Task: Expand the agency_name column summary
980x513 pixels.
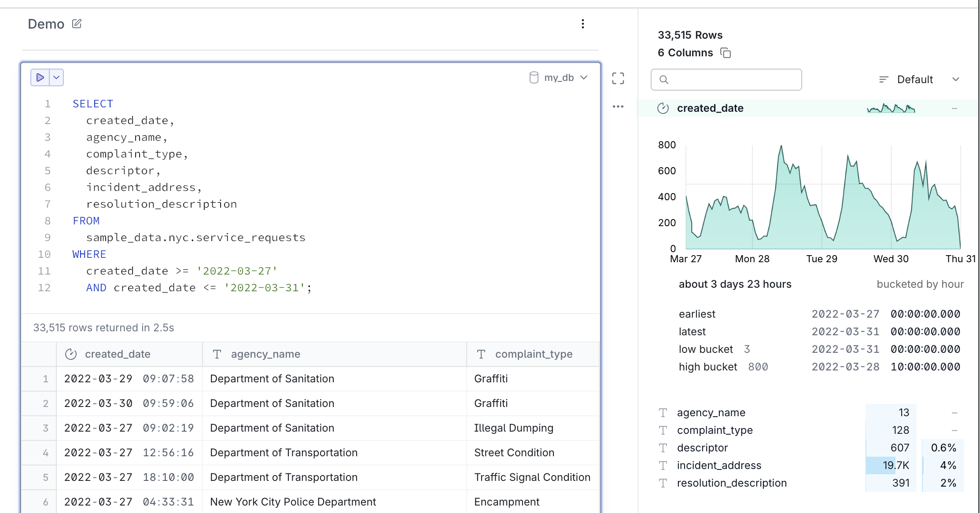Action: (x=954, y=413)
